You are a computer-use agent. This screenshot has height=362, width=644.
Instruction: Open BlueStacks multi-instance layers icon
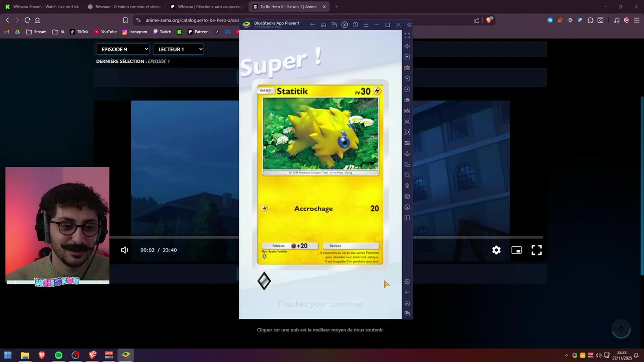pyautogui.click(x=407, y=197)
